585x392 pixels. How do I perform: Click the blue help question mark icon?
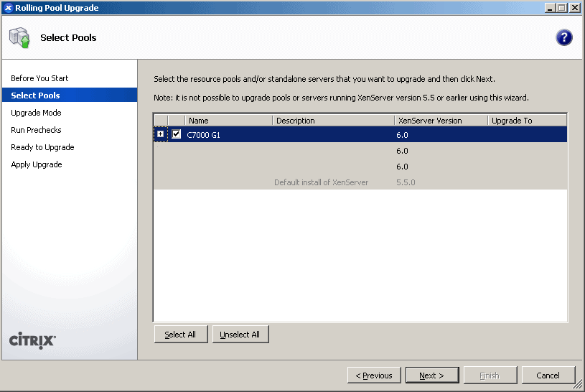564,38
